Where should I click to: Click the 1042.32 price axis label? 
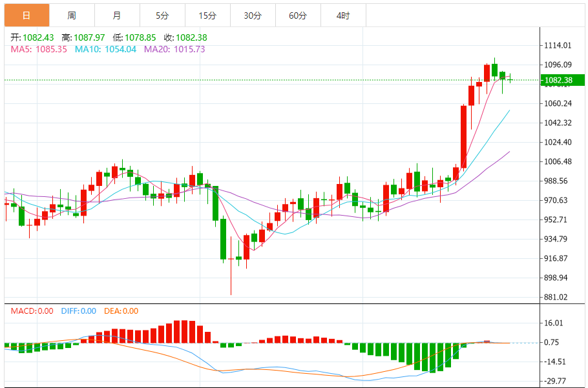pyautogui.click(x=558, y=123)
